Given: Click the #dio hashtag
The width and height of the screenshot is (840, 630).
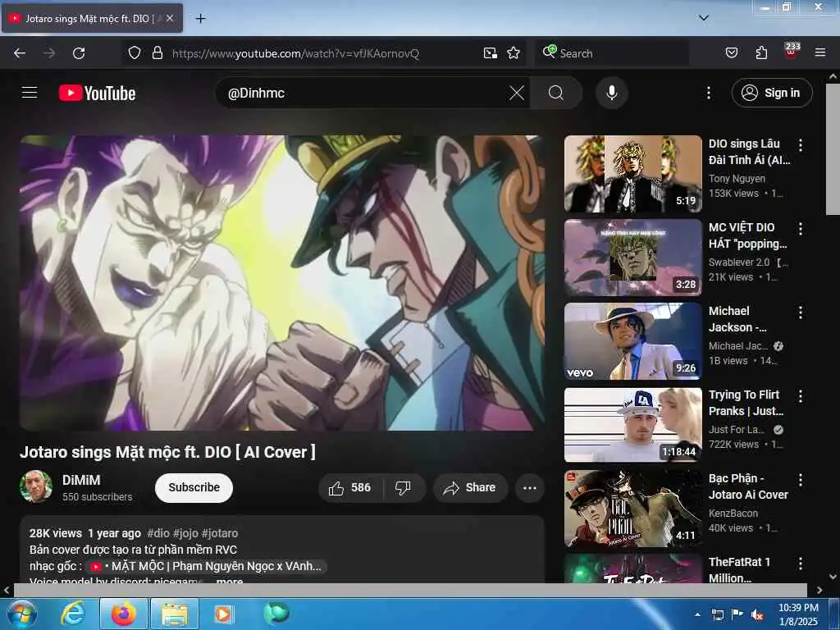Looking at the screenshot, I should [x=158, y=533].
